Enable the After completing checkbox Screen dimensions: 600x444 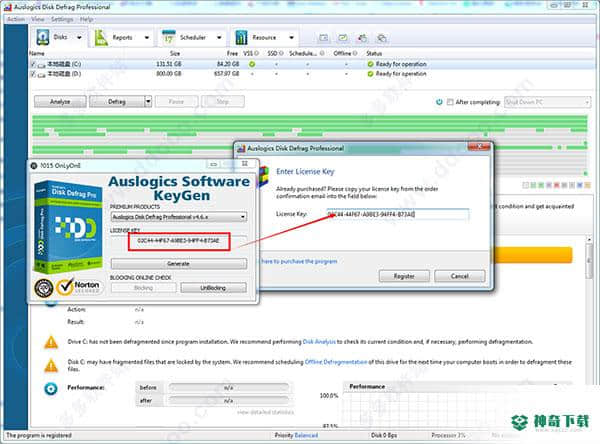point(450,102)
